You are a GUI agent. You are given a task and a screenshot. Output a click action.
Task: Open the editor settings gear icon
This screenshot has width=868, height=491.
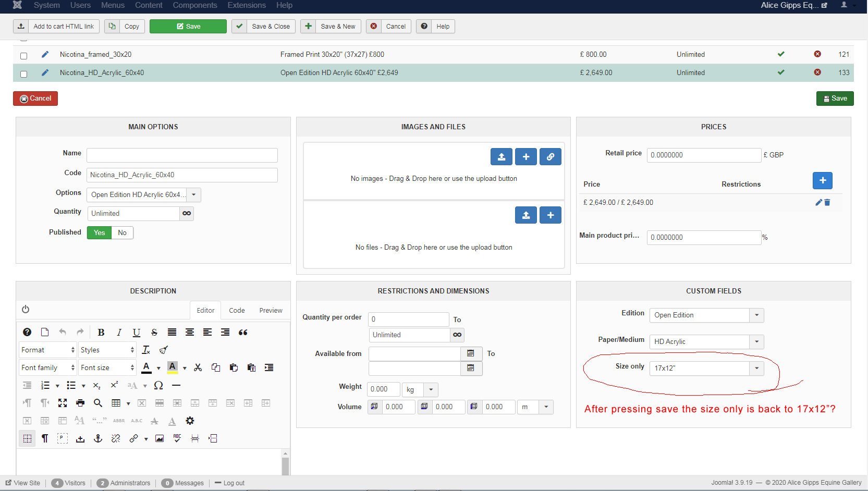(190, 421)
